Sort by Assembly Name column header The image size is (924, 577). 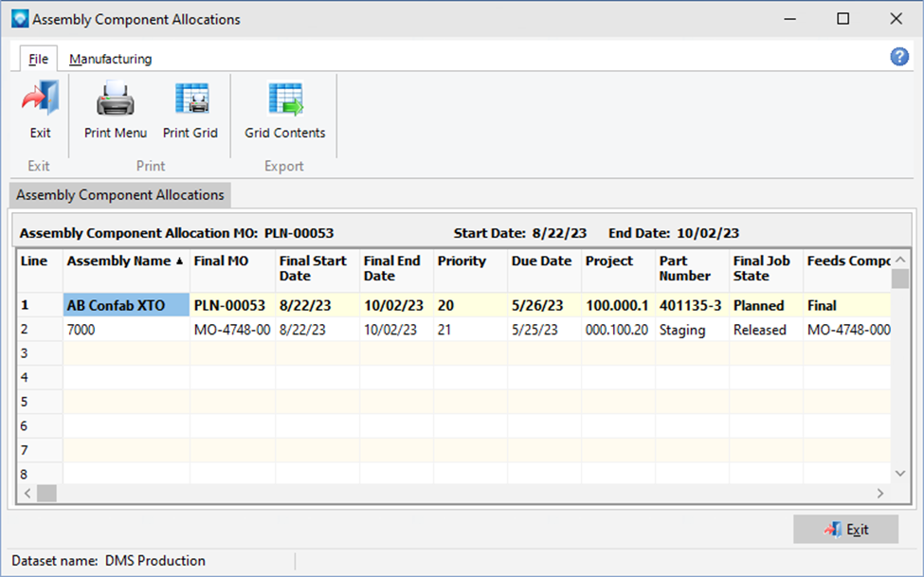(126, 269)
